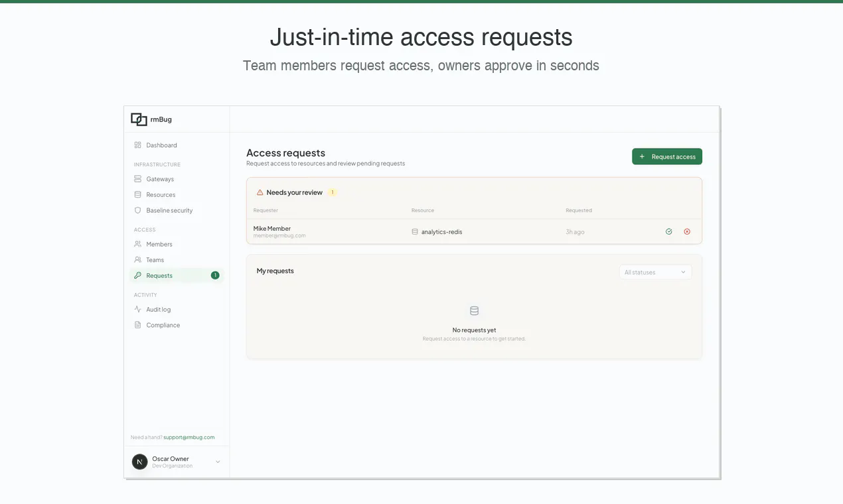
Task: Click the member@rmbug.com email text
Action: pyautogui.click(x=279, y=235)
